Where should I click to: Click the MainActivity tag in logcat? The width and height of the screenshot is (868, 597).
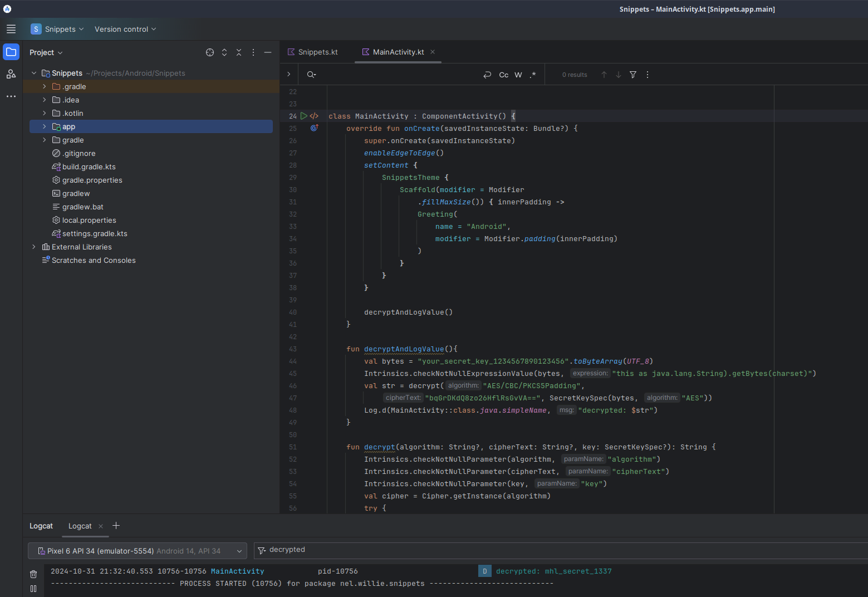237,571
